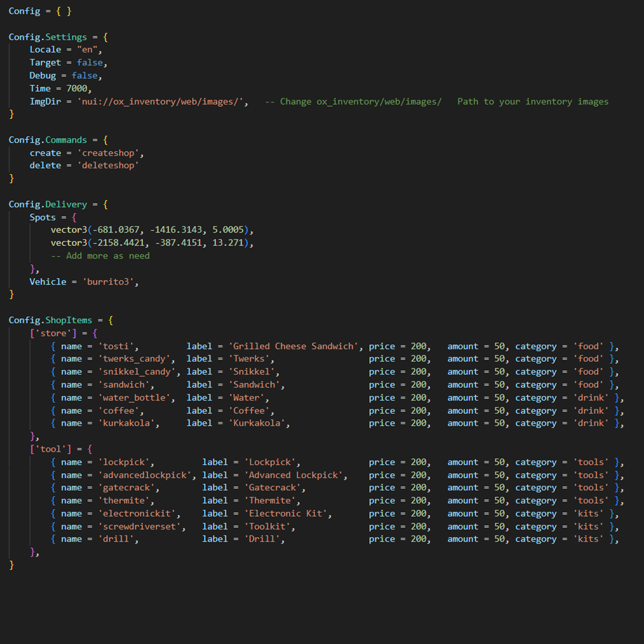Click the 'Snikkel' label string
Viewport: 644px width, 644px height.
252,371
